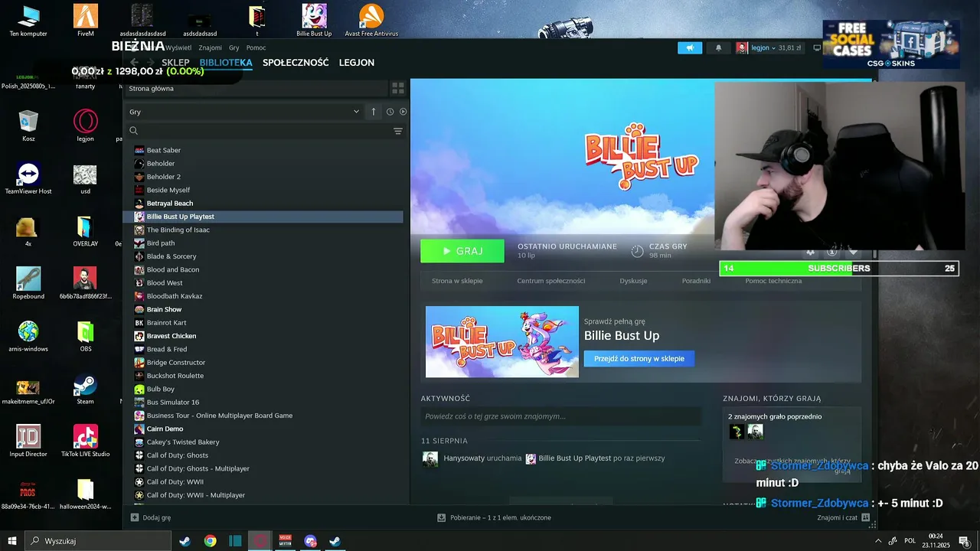Click Dodaj grę add game button
Viewport: 980px width, 551px height.
pyautogui.click(x=151, y=518)
